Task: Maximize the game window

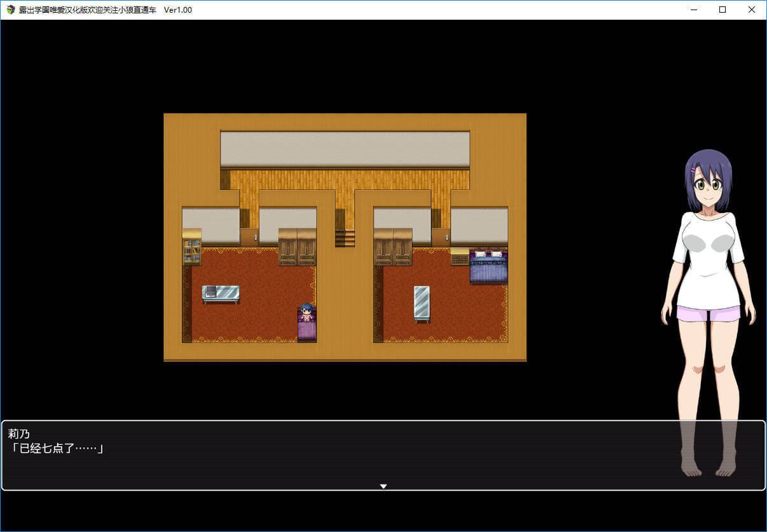Action: (x=723, y=10)
